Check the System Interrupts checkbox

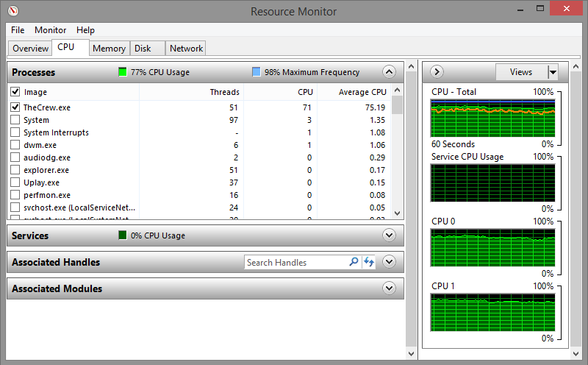click(x=15, y=132)
